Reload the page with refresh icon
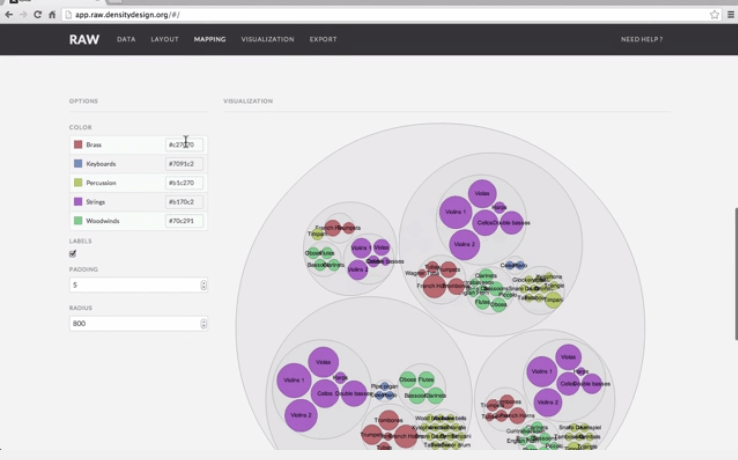 click(38, 15)
